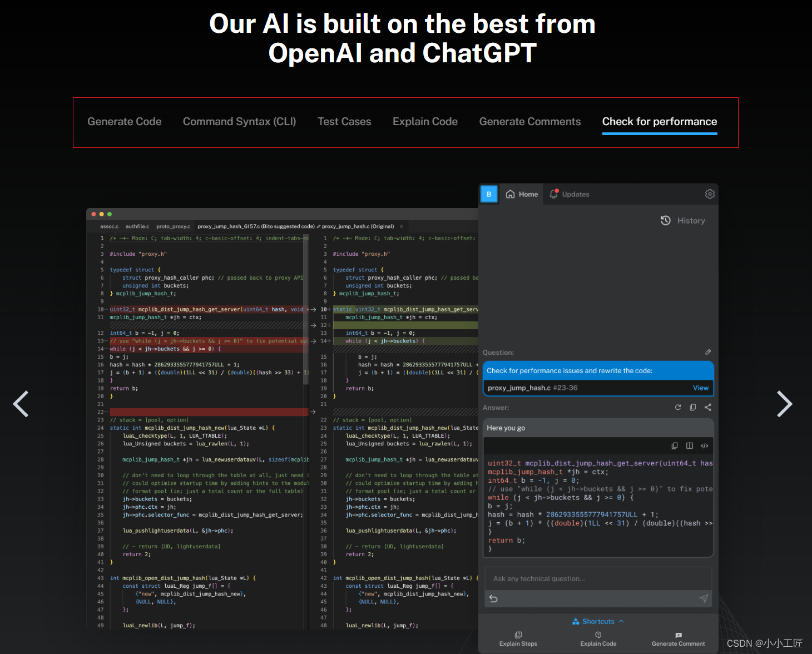The width and height of the screenshot is (812, 654).
Task: Copy the generated code block
Action: click(x=675, y=445)
